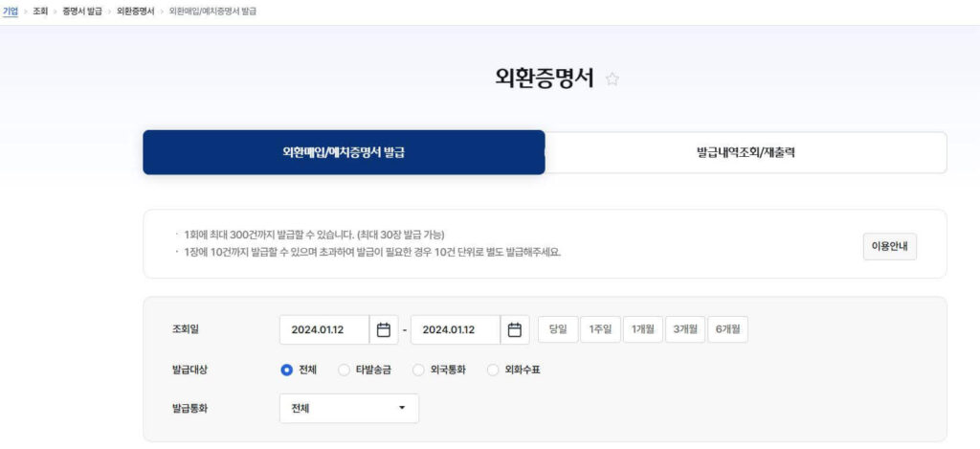Set query period to 3개월

coord(685,329)
